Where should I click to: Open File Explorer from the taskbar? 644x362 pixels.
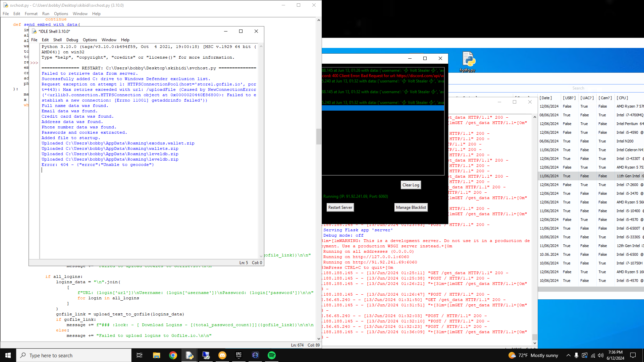tap(156, 355)
